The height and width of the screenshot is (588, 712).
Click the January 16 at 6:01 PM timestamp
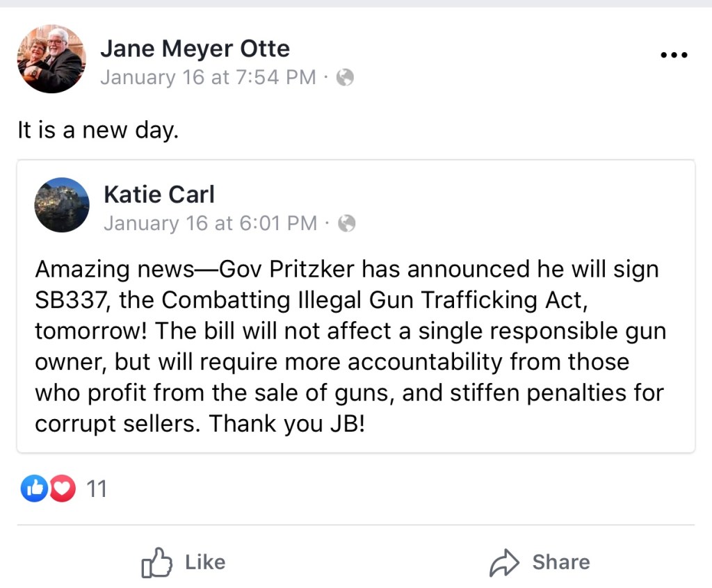point(210,223)
